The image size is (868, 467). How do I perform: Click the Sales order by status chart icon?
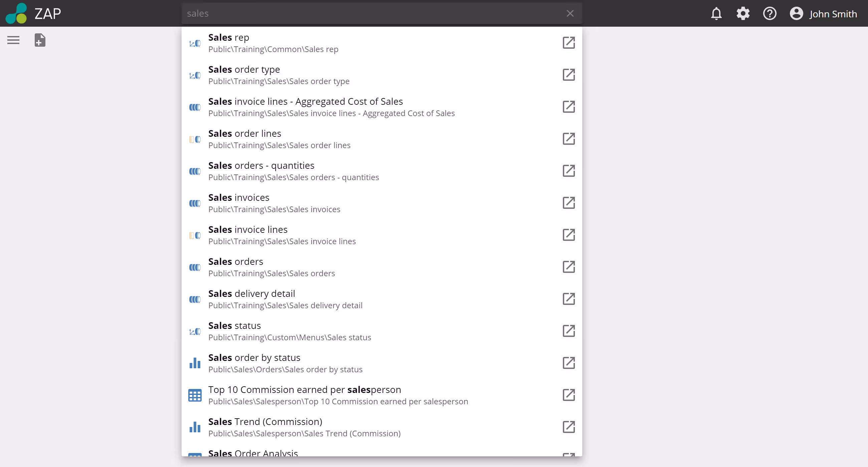195,363
